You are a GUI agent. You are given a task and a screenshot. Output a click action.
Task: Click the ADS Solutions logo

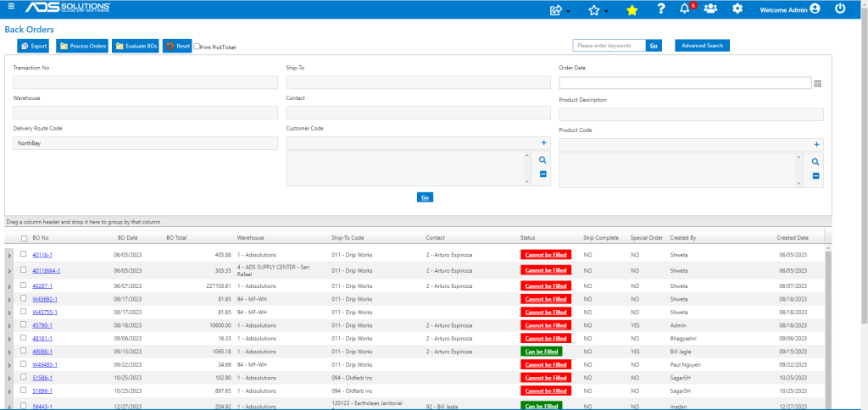[x=68, y=8]
